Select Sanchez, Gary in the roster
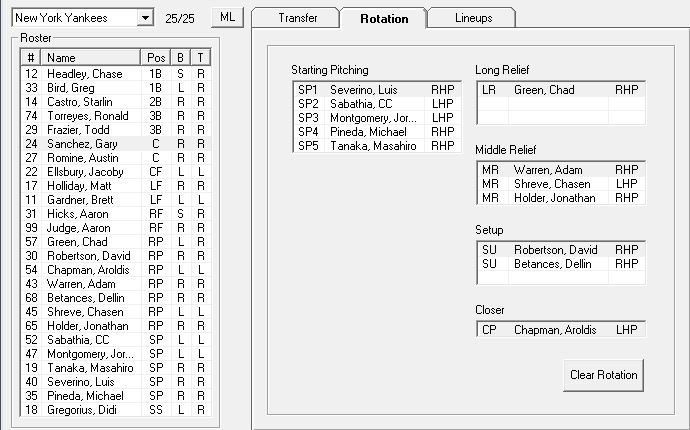Viewport: 690px width, 430px height. pos(116,144)
